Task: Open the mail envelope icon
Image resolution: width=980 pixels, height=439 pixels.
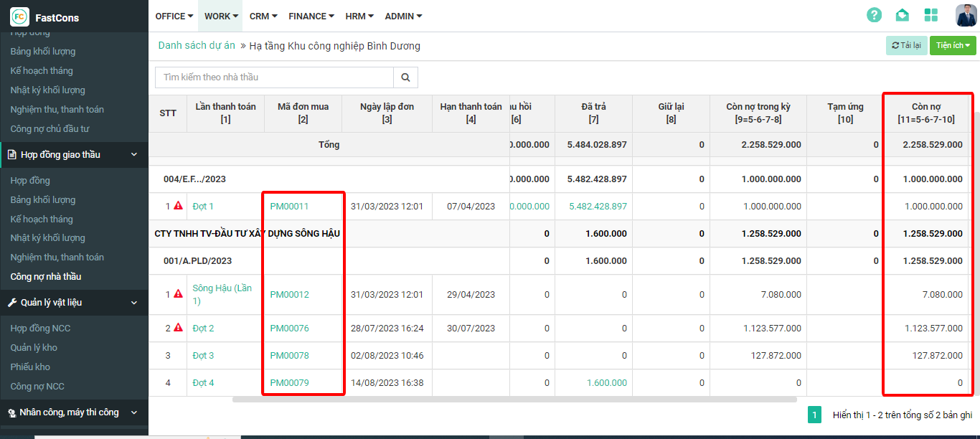Action: coord(903,15)
